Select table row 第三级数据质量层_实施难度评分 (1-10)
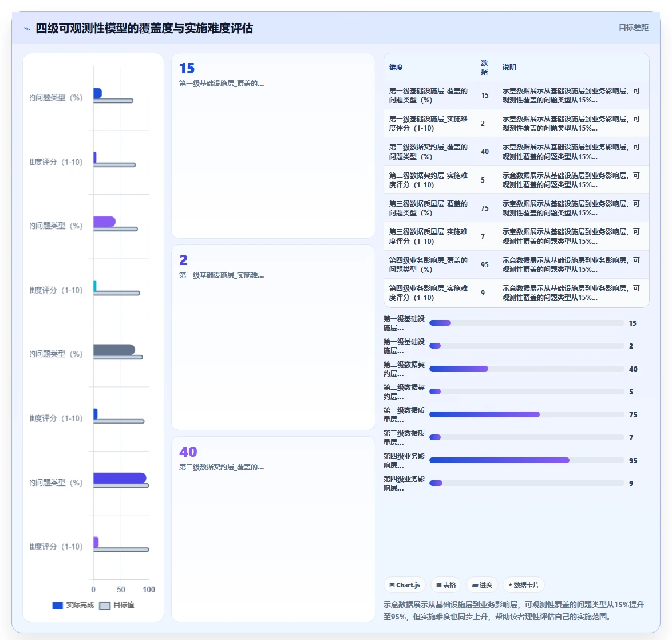The width and height of the screenshot is (672, 640). (516, 236)
